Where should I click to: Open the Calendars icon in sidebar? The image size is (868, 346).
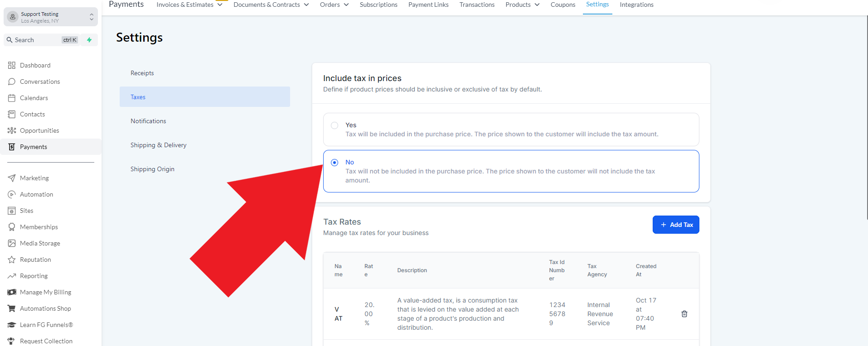12,98
